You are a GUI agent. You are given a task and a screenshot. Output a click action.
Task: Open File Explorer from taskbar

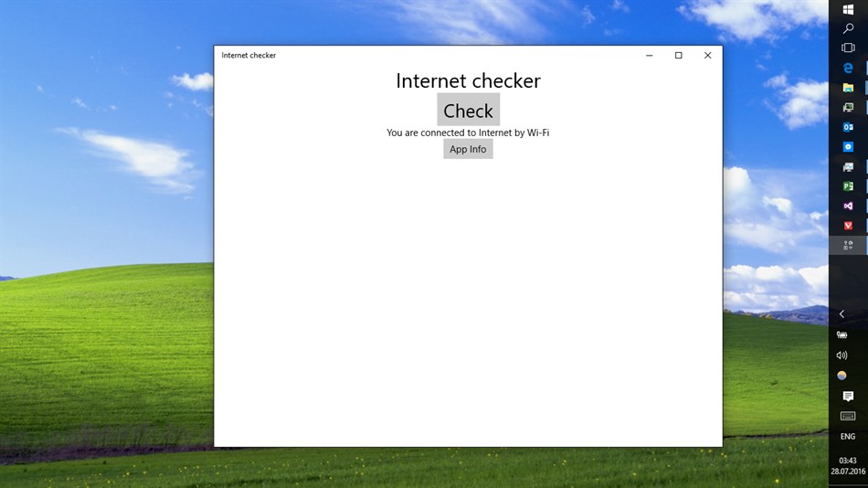coord(848,88)
